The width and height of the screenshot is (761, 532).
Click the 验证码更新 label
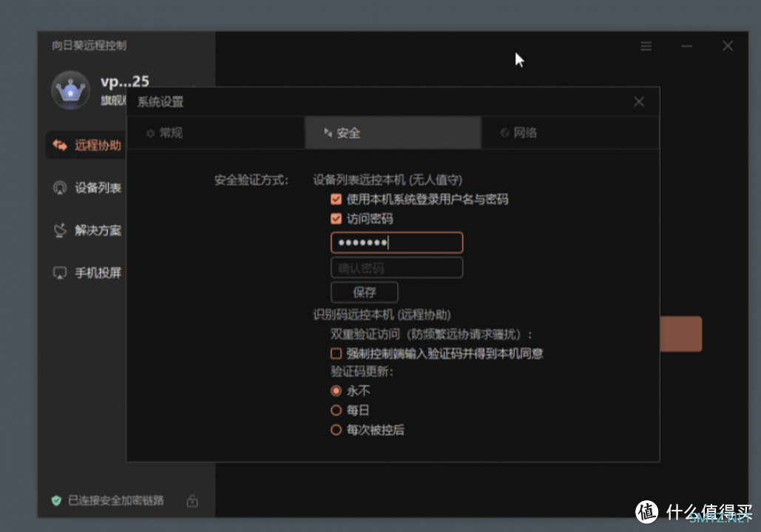point(362,372)
